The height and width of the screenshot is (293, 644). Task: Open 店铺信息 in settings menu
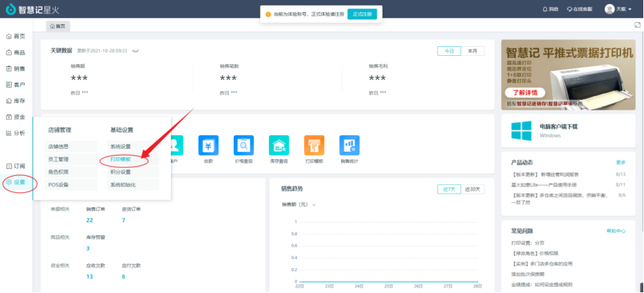point(70,146)
